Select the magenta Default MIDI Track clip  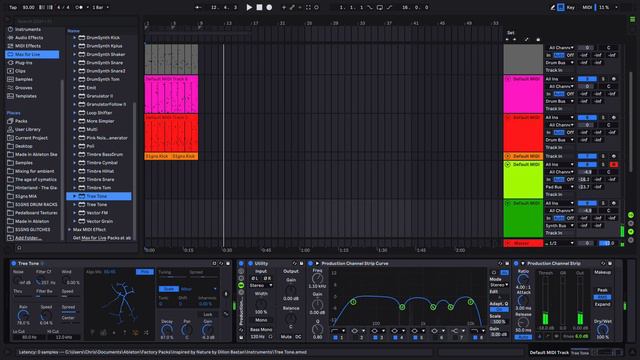click(171, 94)
